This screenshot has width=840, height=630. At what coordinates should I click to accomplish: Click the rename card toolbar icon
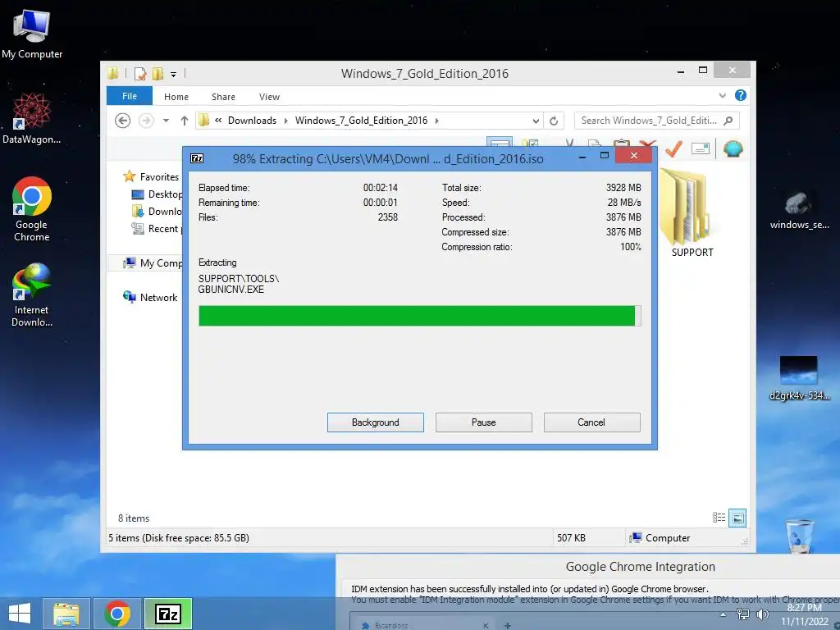pos(701,148)
